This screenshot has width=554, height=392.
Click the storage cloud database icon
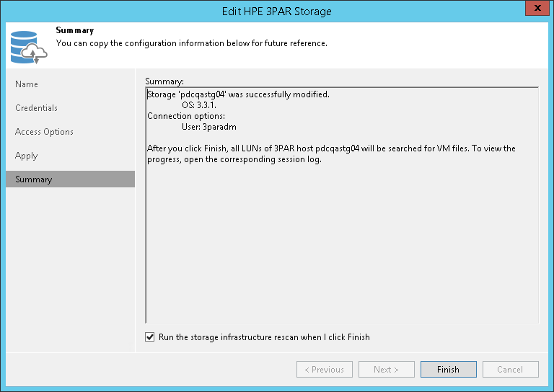(x=29, y=48)
